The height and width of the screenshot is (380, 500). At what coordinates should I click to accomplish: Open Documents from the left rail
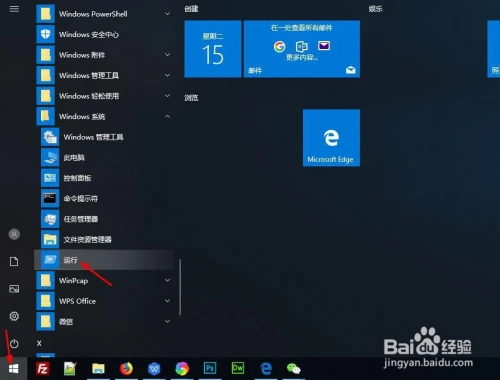tap(14, 262)
